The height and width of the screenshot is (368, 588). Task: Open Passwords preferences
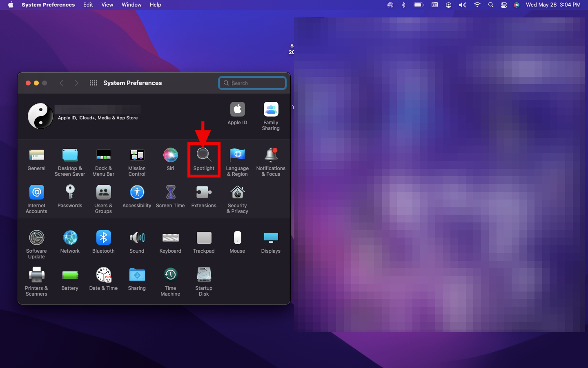click(x=70, y=197)
